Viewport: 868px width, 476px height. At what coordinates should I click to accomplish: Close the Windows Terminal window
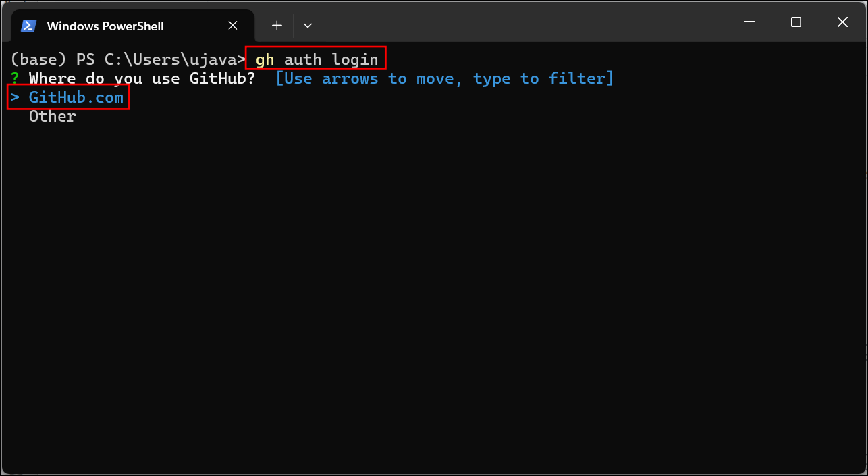coord(842,22)
